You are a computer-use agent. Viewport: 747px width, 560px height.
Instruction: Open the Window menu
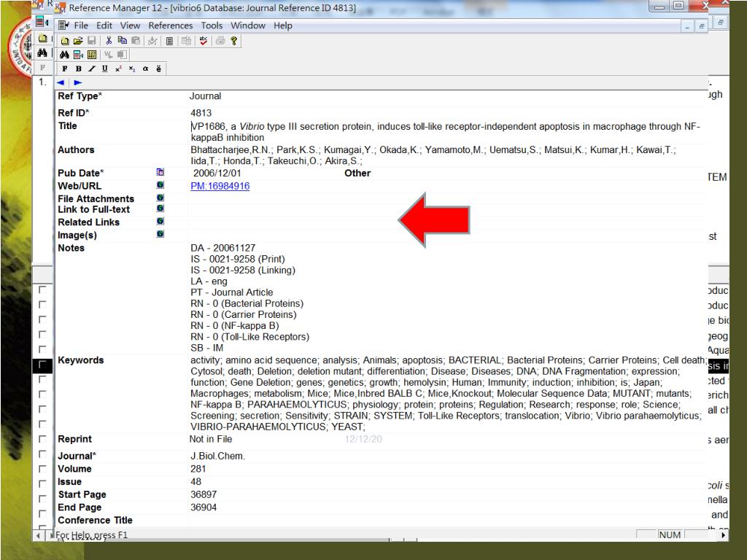coord(248,26)
